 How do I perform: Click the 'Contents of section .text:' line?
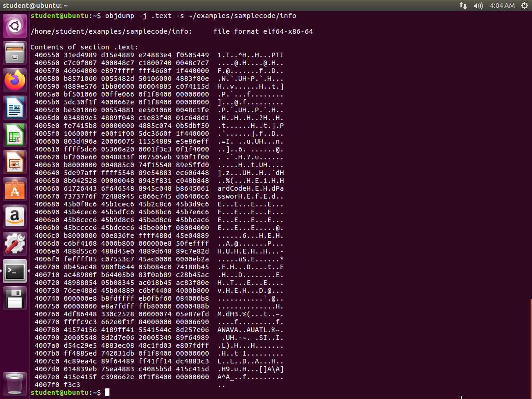click(x=84, y=47)
